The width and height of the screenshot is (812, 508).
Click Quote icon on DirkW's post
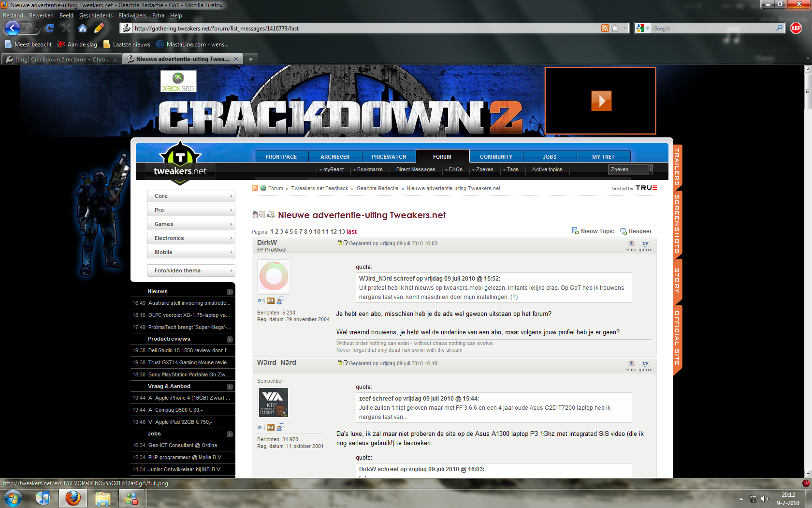tap(645, 246)
